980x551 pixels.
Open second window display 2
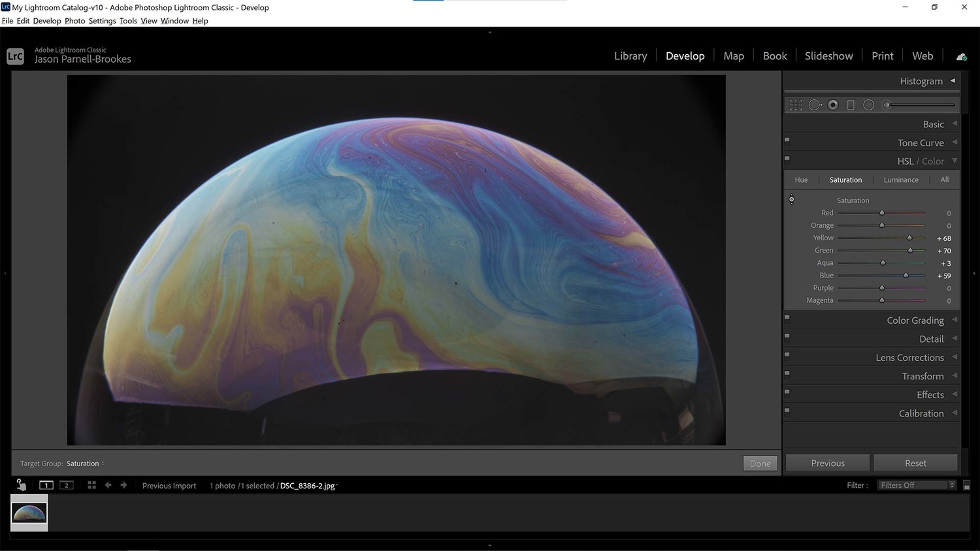pyautogui.click(x=67, y=485)
